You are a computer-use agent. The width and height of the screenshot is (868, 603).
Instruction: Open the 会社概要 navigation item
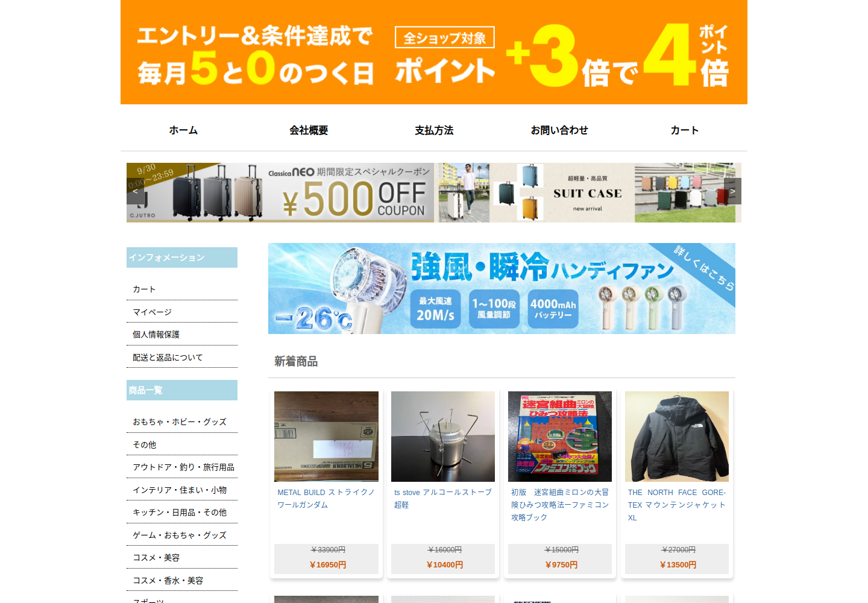coord(309,130)
